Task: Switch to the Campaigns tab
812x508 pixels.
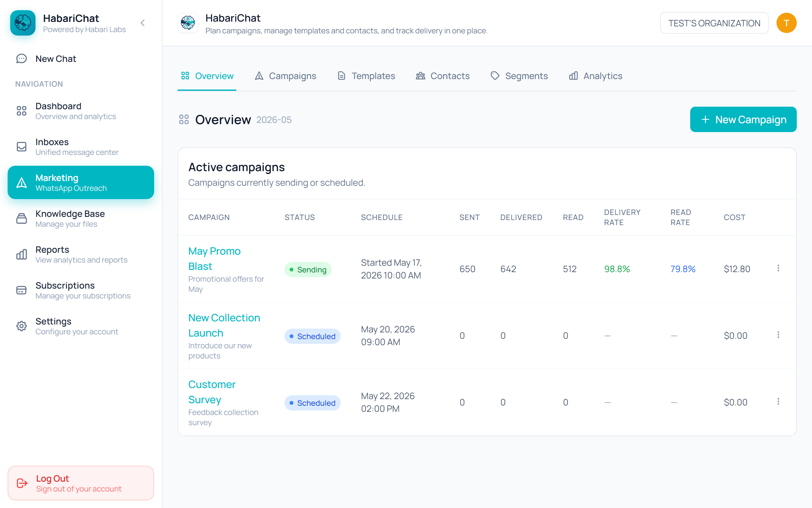Action: click(x=285, y=76)
